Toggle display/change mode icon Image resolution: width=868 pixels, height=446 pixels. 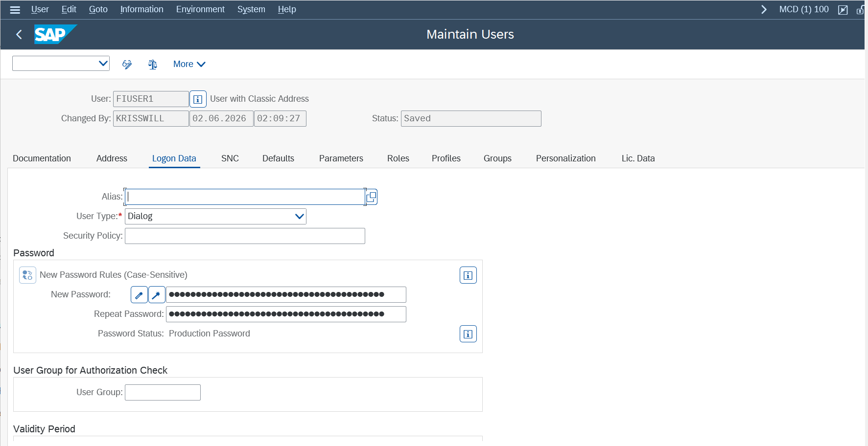(127, 64)
